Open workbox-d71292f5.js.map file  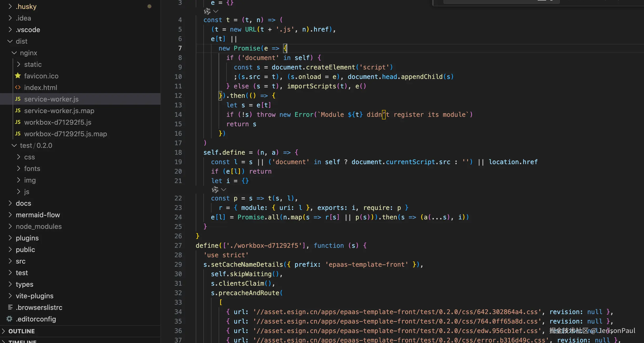click(65, 134)
